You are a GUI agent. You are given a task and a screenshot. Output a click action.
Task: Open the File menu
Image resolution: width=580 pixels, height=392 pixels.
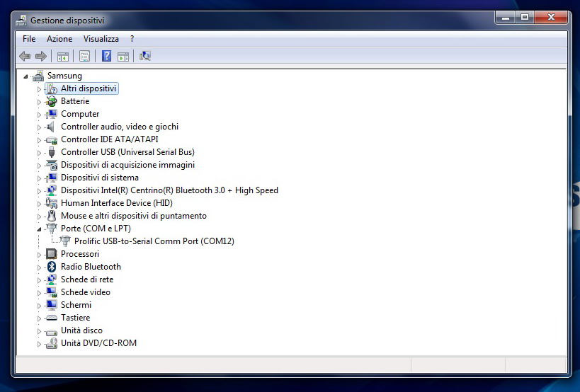(x=29, y=39)
